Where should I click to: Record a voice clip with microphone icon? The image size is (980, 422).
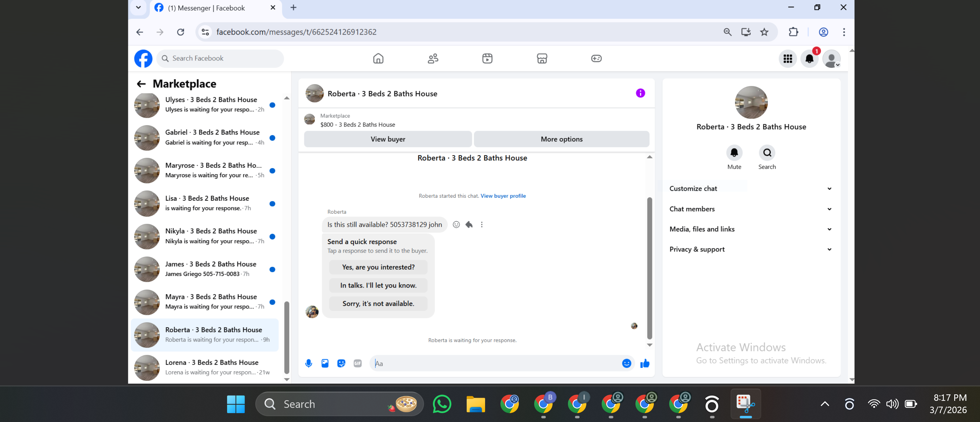309,363
